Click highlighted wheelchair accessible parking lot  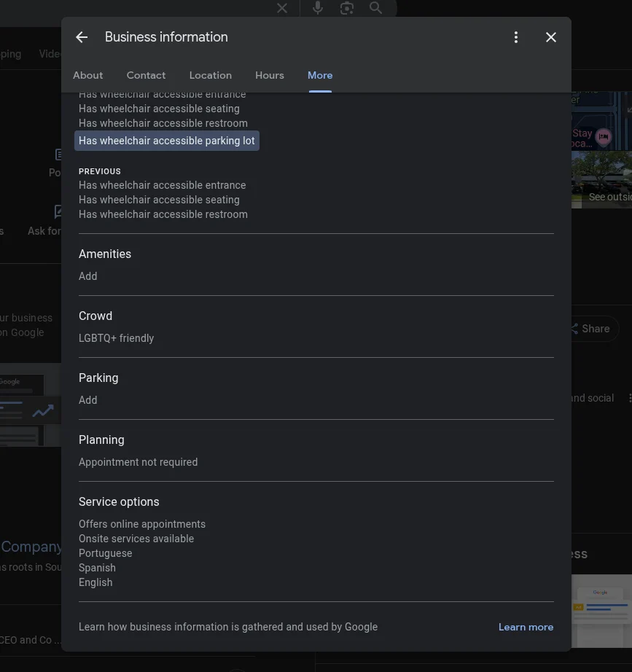tap(167, 141)
